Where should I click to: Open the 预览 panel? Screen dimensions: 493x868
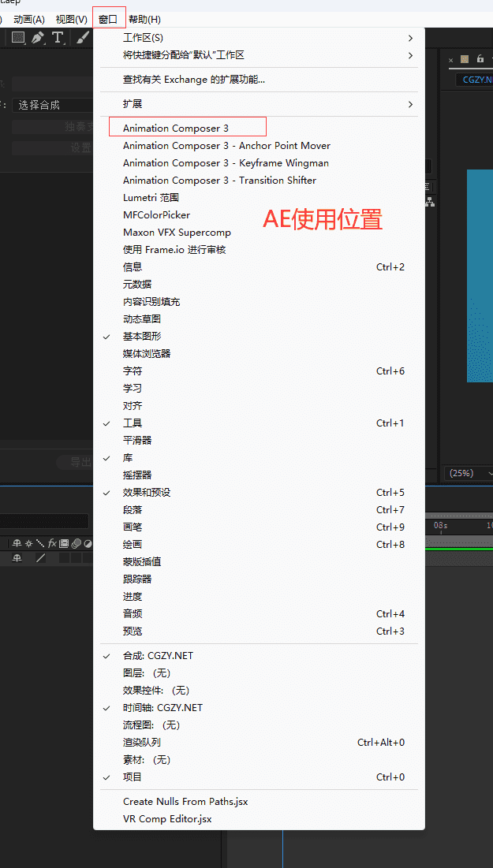pos(259,631)
